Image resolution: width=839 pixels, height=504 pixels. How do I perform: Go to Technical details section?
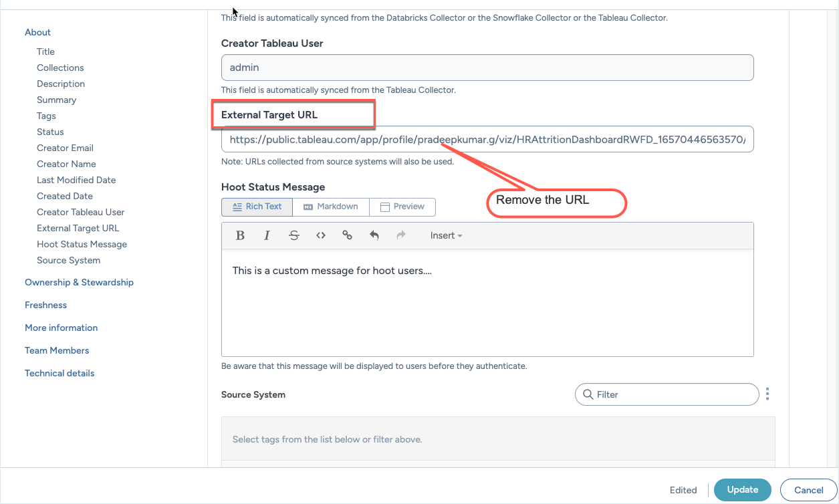click(59, 373)
